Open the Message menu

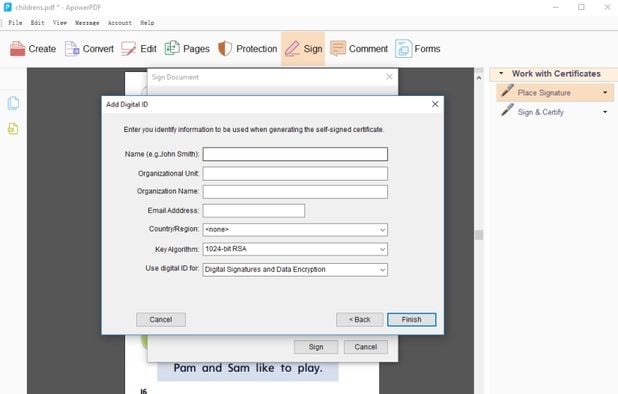tap(87, 23)
